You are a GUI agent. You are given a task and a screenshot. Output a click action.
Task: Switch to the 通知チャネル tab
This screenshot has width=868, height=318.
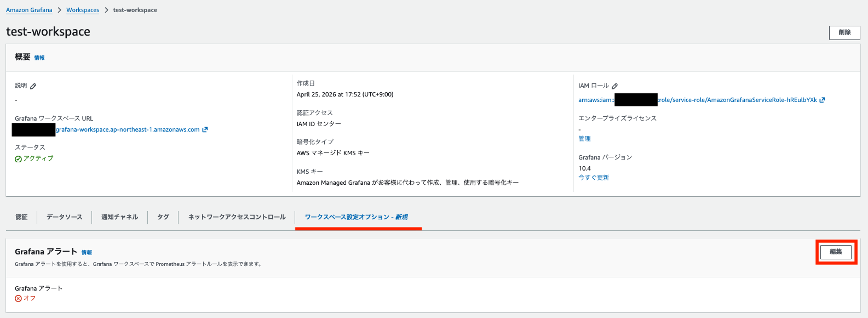(119, 217)
